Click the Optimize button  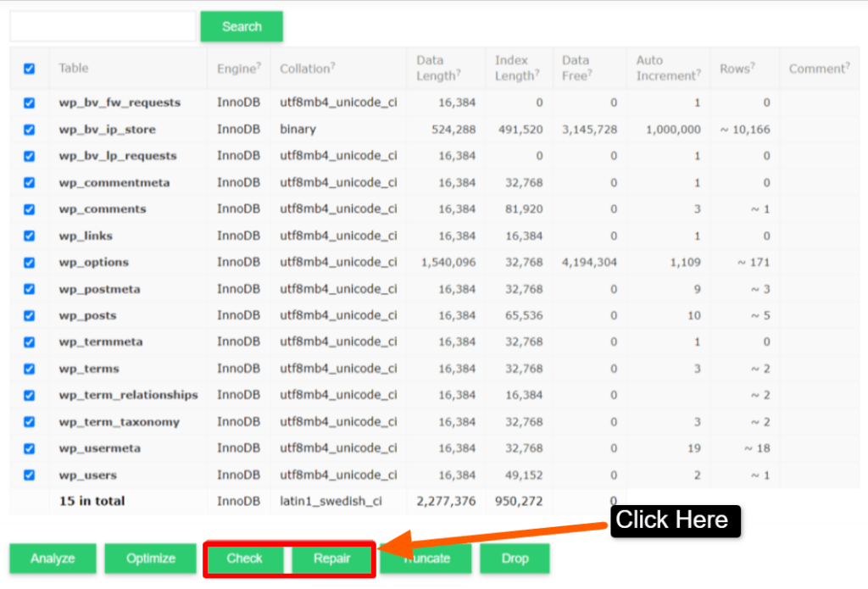[x=151, y=558]
